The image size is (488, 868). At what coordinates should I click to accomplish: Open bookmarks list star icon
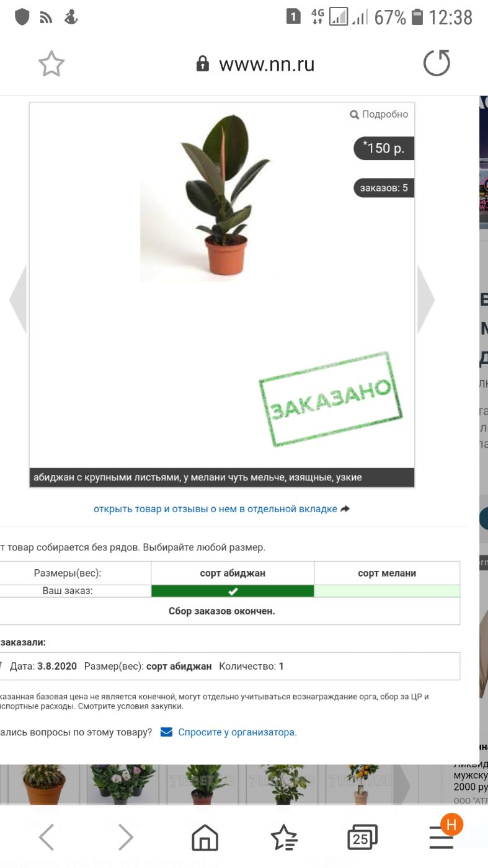pyautogui.click(x=284, y=838)
